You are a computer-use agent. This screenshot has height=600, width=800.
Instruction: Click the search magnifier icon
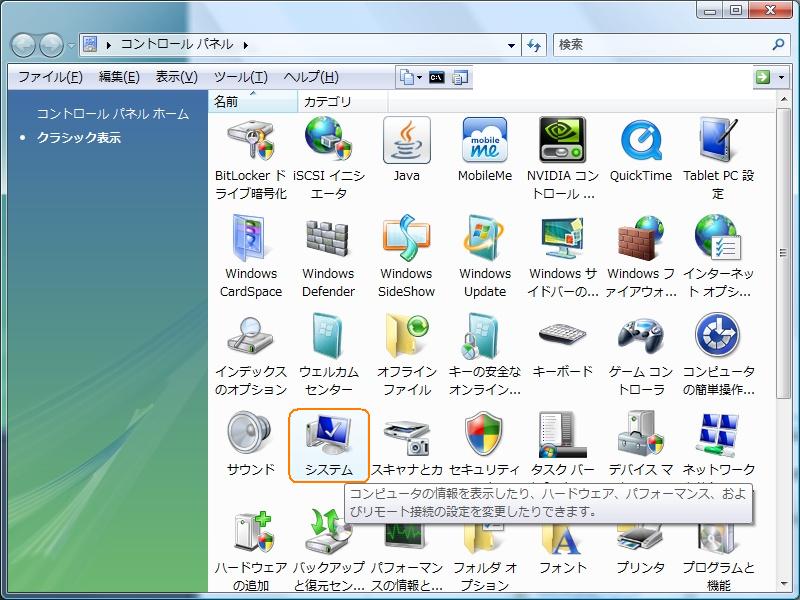[x=778, y=44]
